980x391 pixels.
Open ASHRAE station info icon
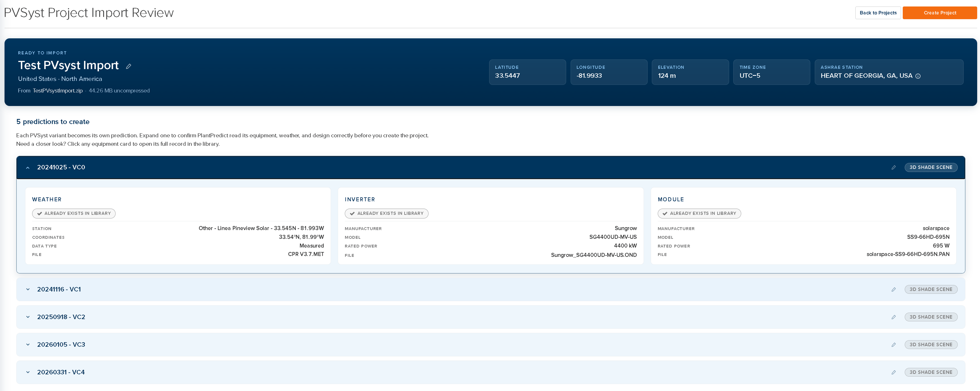pos(918,76)
